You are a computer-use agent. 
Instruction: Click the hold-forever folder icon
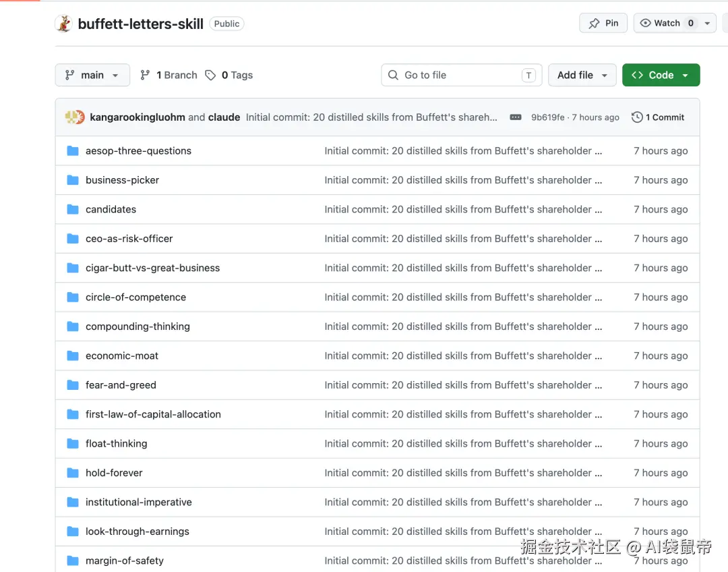pos(72,473)
